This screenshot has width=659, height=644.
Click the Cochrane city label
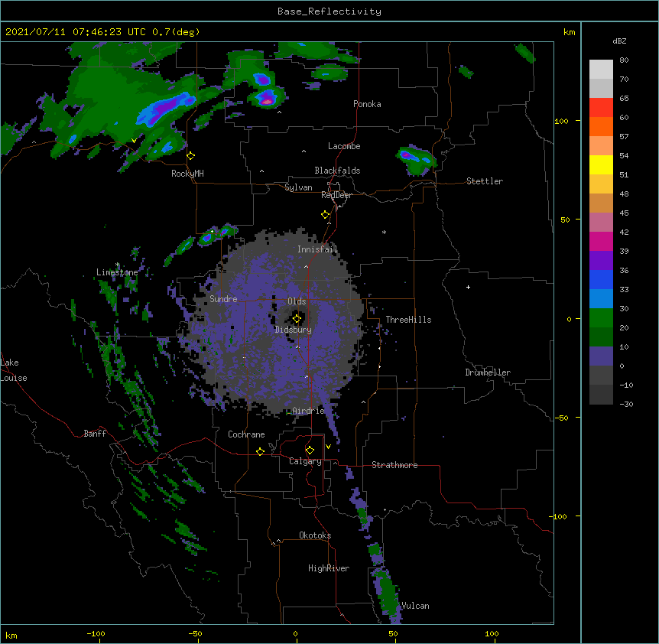[x=246, y=434]
